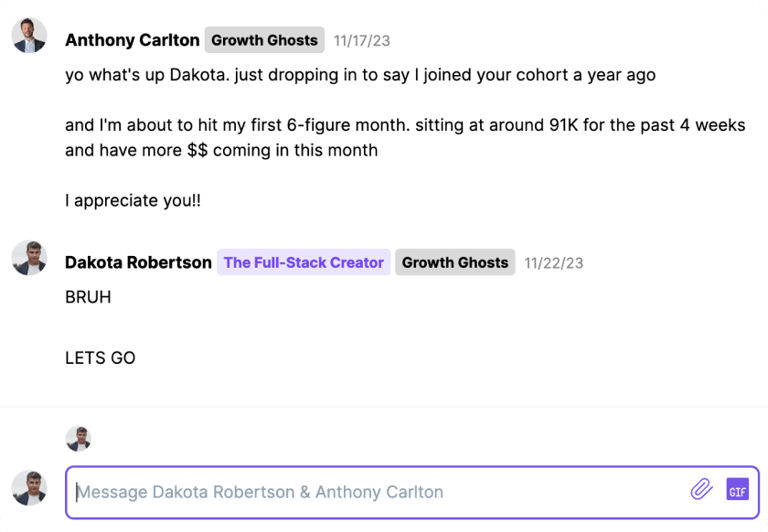The image size is (768, 532).
Task: Focus the Message Dakota Robertson & Anthony Carlton field
Action: tap(412, 493)
